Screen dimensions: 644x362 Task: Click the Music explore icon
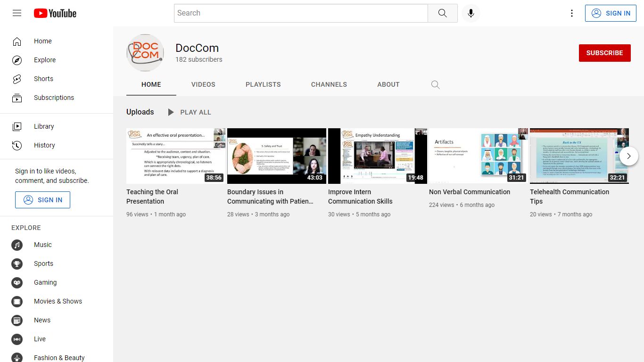pyautogui.click(x=17, y=245)
